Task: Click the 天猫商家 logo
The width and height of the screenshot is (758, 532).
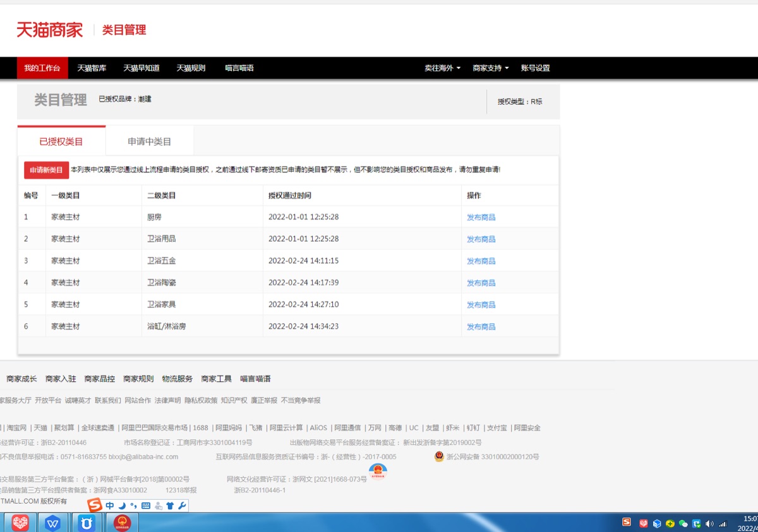Action: coord(50,30)
